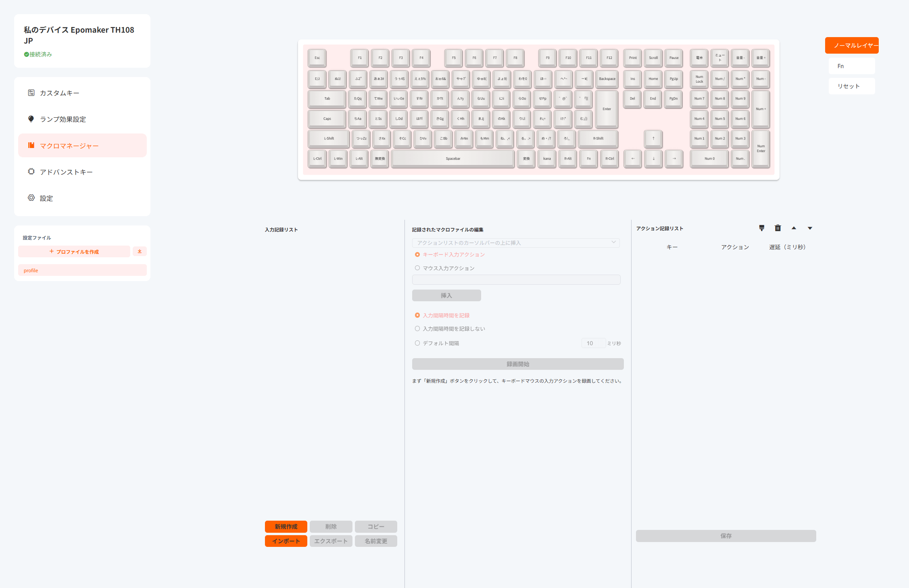Click the move-up triangle in action list
Image resolution: width=909 pixels, height=588 pixels.
[794, 228]
